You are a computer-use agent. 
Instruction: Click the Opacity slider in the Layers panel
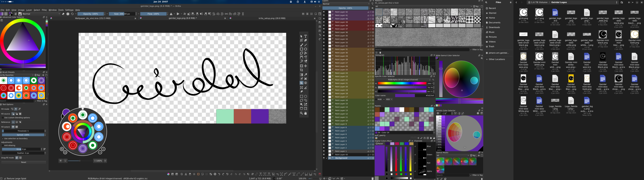[x=345, y=8]
